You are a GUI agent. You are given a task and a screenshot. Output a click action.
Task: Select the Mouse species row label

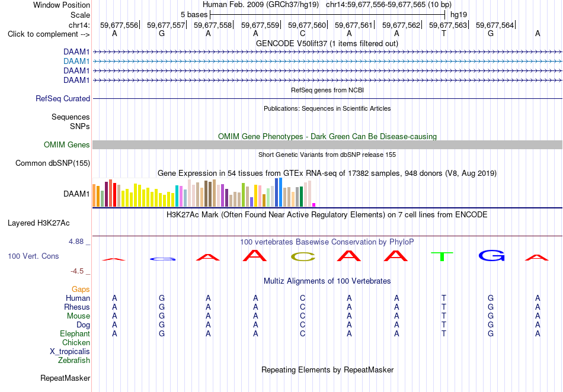(78, 316)
